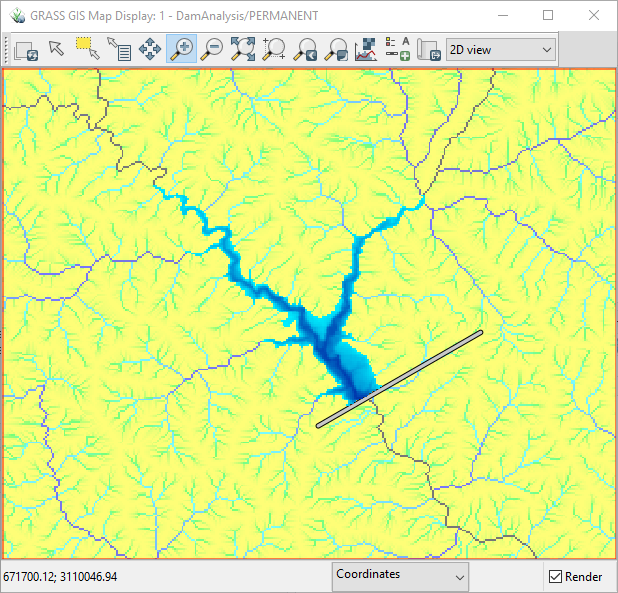
Task: Activate the Select vector features tool
Action: [86, 48]
